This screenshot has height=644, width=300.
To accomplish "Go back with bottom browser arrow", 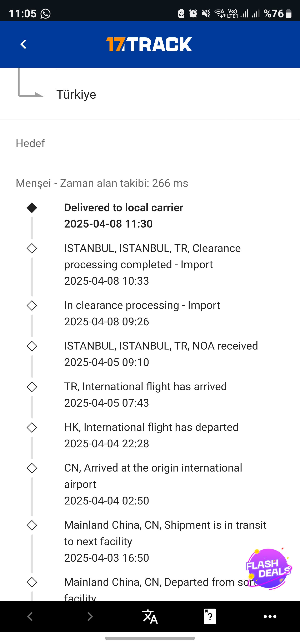I will [x=30, y=616].
